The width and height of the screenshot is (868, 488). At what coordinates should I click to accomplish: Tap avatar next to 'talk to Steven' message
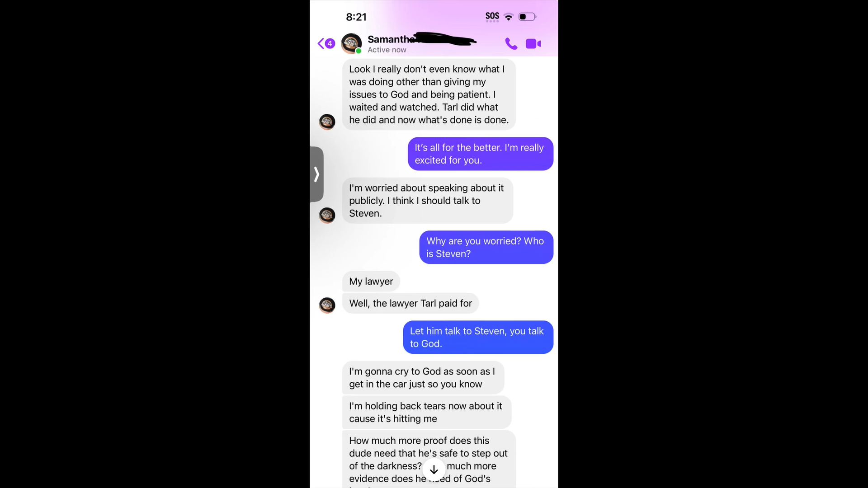click(x=327, y=215)
